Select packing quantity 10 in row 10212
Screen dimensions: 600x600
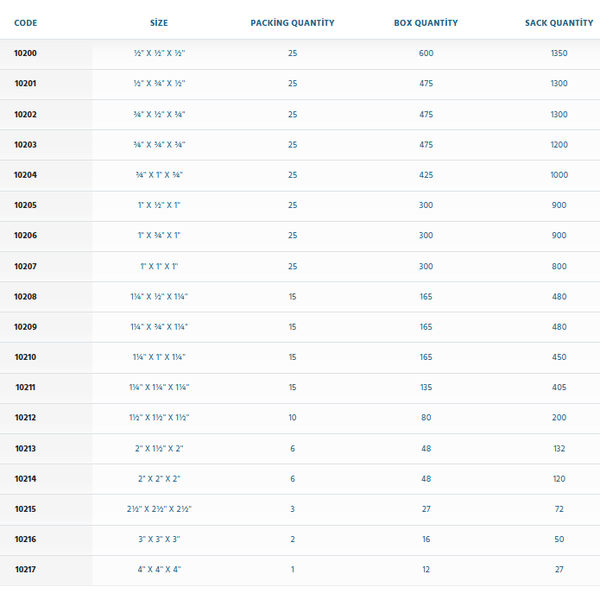(x=292, y=417)
